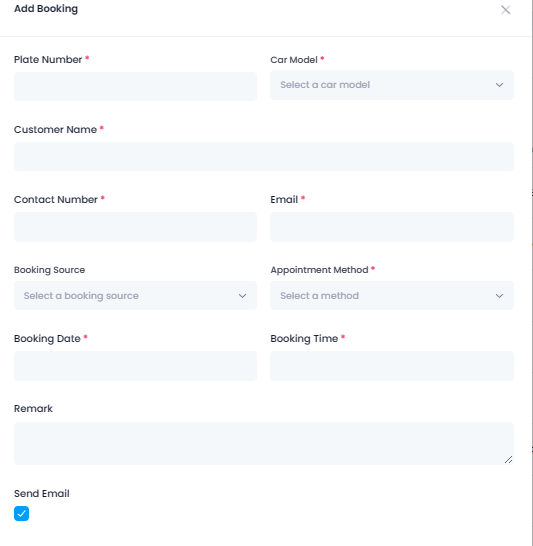This screenshot has width=533, height=546.
Task: Close the Add Booking dialog
Action: 505,10
